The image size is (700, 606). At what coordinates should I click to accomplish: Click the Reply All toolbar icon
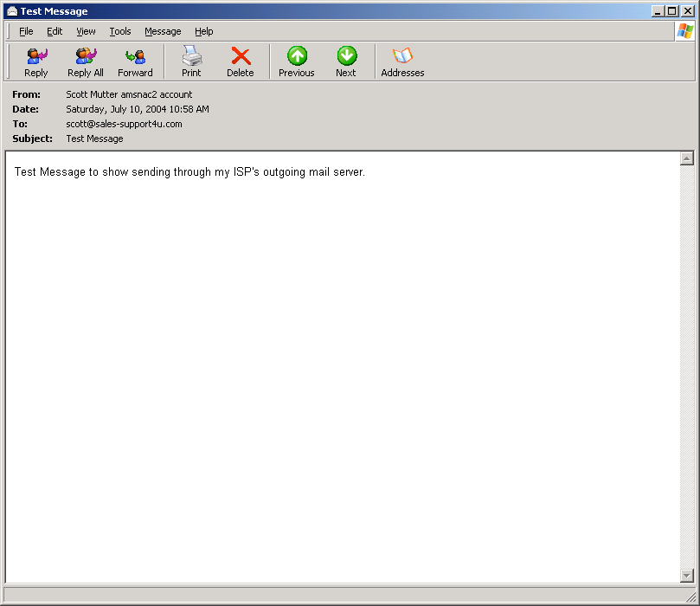[x=86, y=62]
